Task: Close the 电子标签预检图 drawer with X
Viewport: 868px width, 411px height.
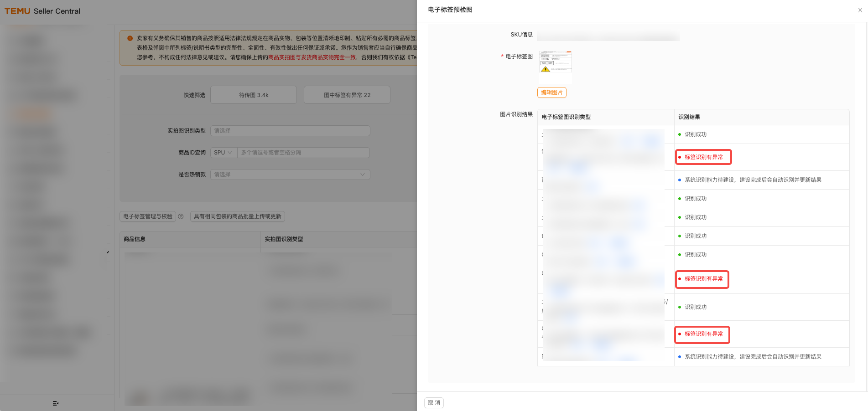Action: (x=860, y=10)
